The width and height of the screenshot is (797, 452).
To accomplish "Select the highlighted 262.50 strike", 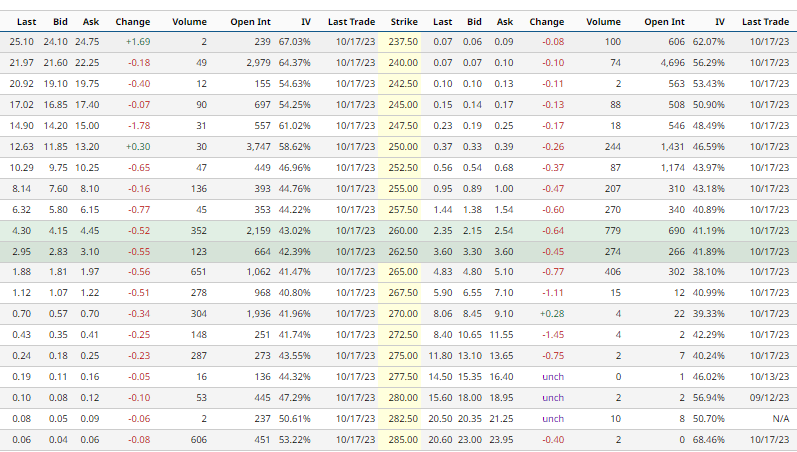I will pos(403,252).
